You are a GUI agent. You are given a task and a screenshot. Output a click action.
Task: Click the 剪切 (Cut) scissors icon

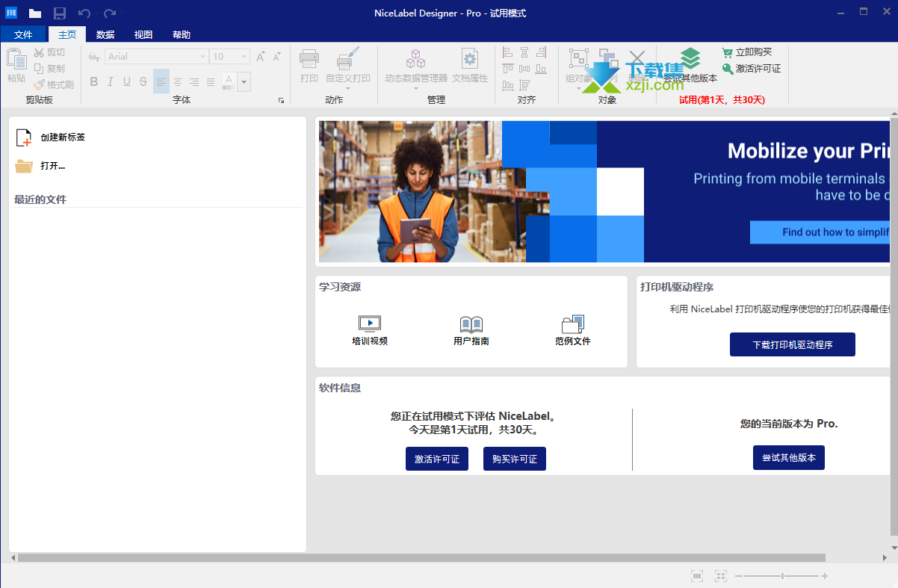coord(40,52)
